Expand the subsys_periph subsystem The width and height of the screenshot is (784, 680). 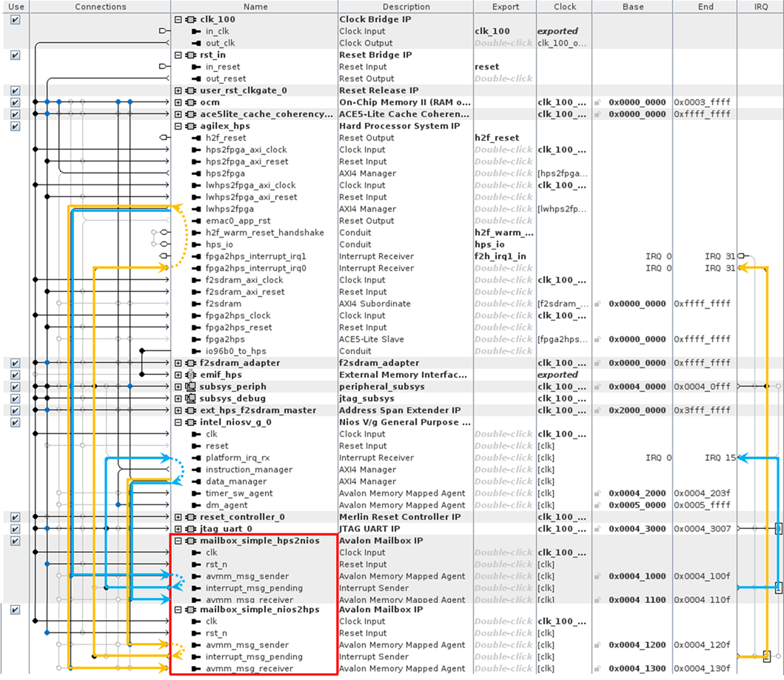click(x=178, y=387)
